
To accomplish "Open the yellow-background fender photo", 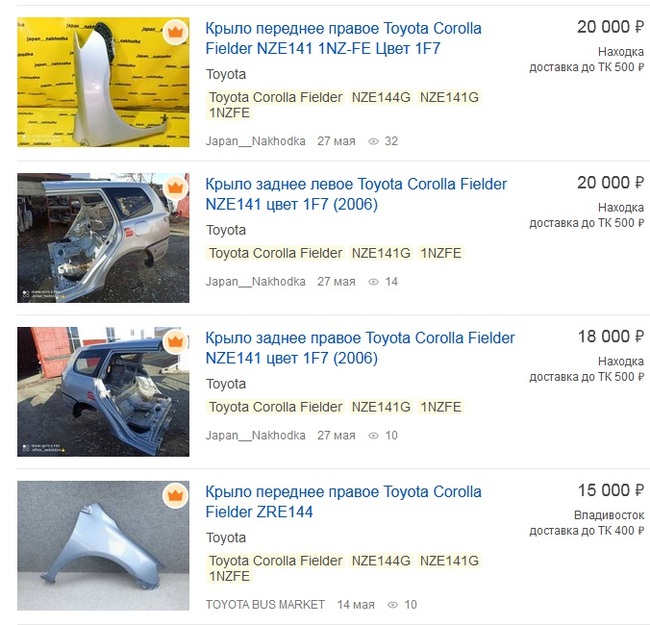I will point(103,82).
